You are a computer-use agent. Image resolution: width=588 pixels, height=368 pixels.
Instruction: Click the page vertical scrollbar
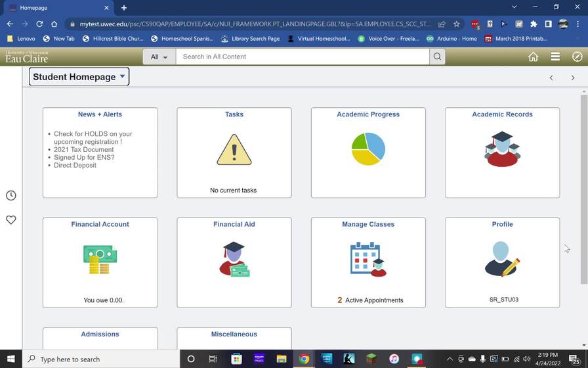click(x=583, y=189)
